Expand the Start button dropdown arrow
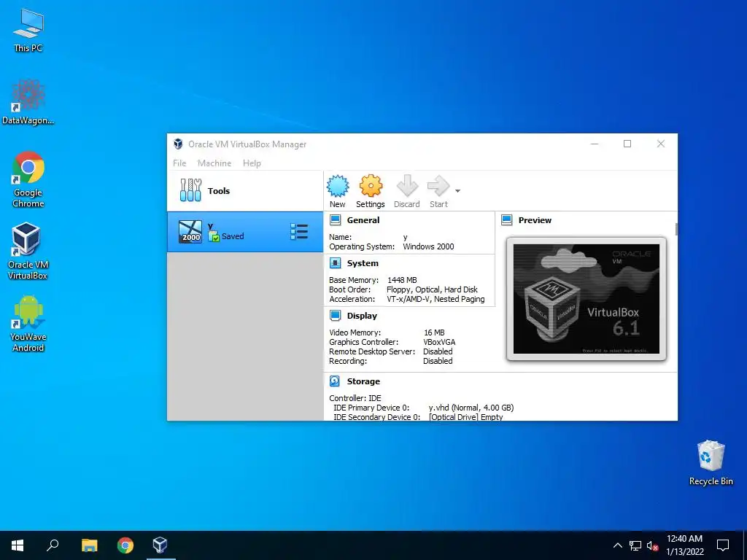 click(x=457, y=191)
